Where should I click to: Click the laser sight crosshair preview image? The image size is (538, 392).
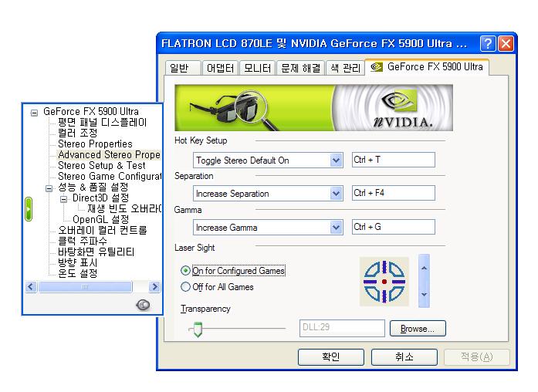[x=384, y=282]
